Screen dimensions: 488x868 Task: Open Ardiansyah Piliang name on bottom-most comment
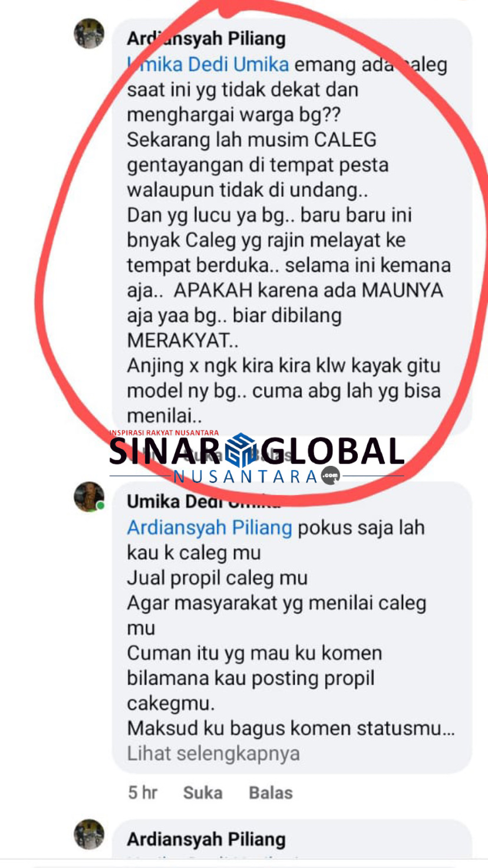pos(206,839)
